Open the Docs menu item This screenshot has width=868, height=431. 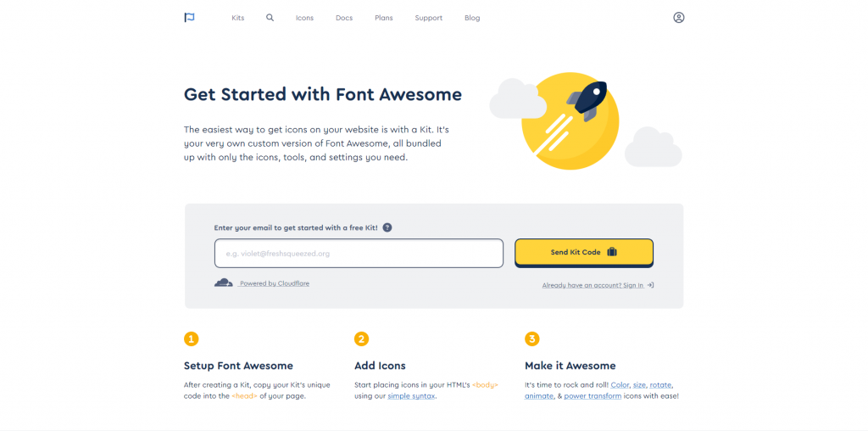pyautogui.click(x=344, y=18)
